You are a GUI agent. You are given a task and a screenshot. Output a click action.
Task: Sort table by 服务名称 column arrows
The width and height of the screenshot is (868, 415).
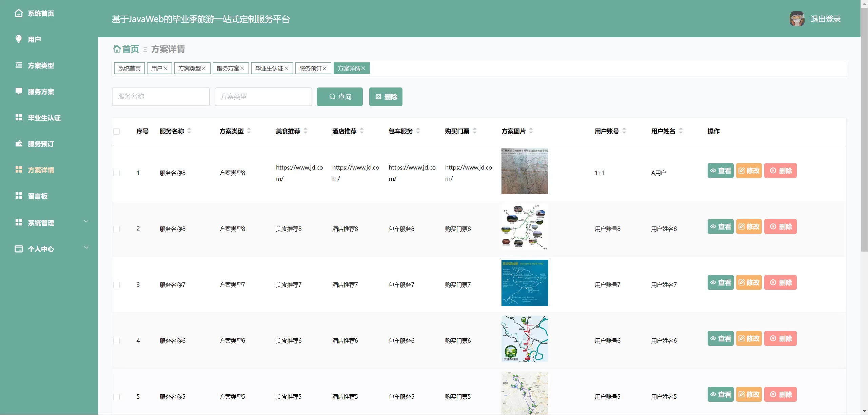point(189,131)
